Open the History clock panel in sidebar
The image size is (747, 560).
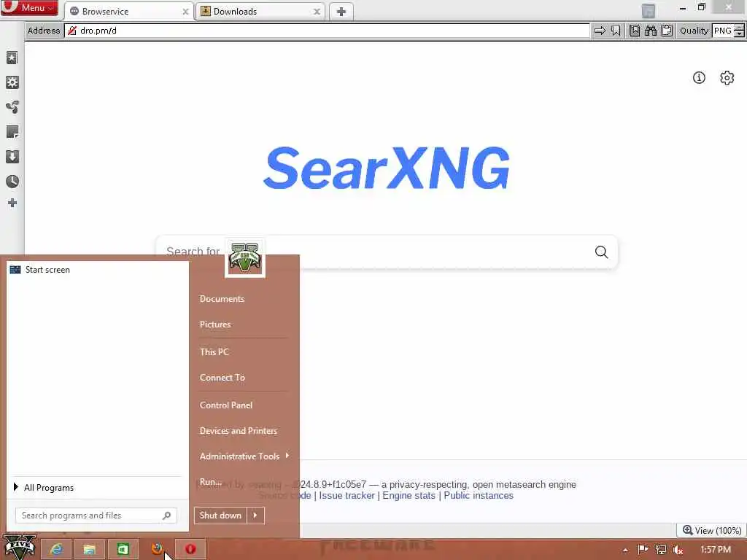[x=12, y=181]
